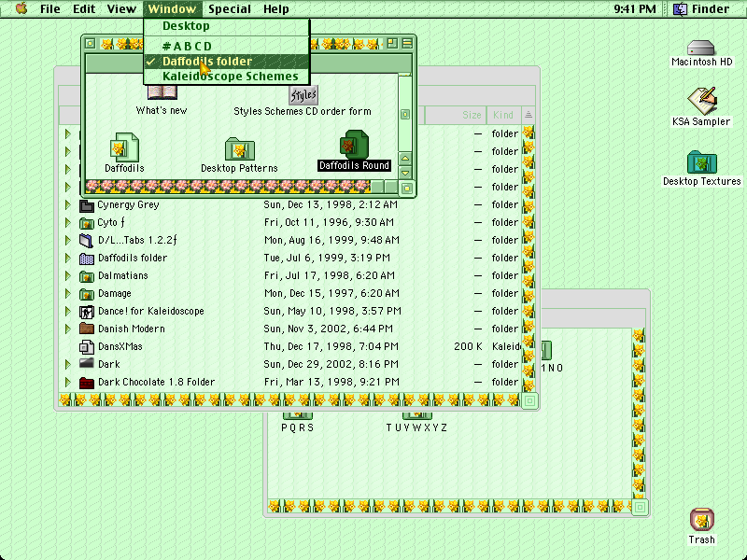The image size is (747, 560).
Task: Expand the Danish Modern triangle
Action: coord(68,329)
